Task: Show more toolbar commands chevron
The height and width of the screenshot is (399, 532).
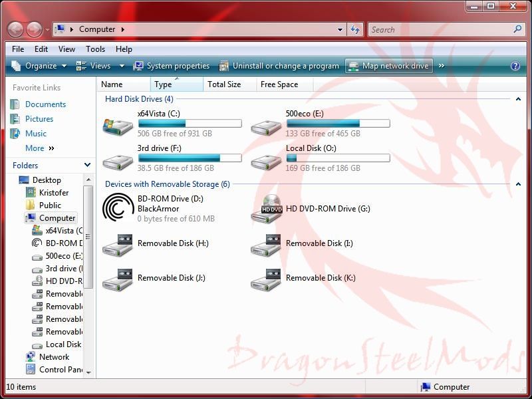Action: [441, 65]
